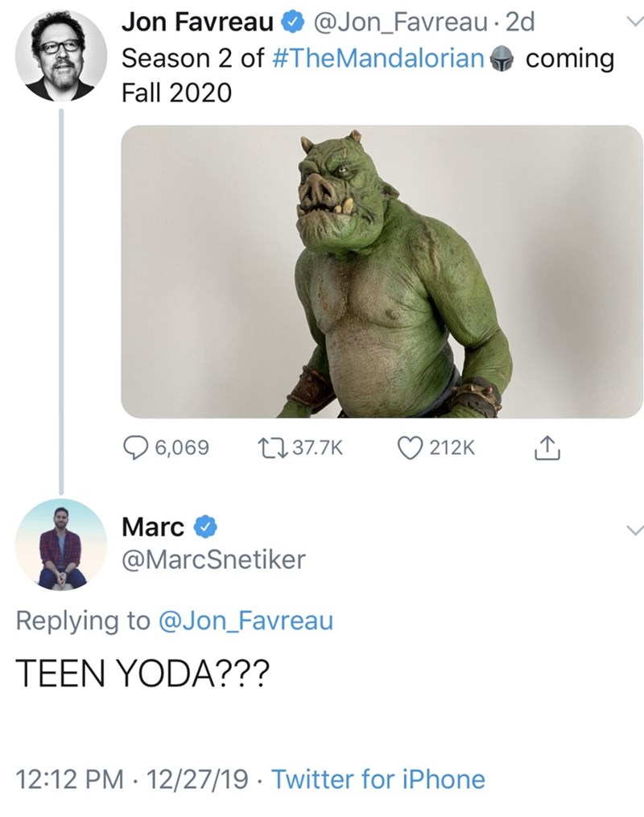Open Jon Favreau's profile picture
The image size is (644, 817).
(x=61, y=56)
